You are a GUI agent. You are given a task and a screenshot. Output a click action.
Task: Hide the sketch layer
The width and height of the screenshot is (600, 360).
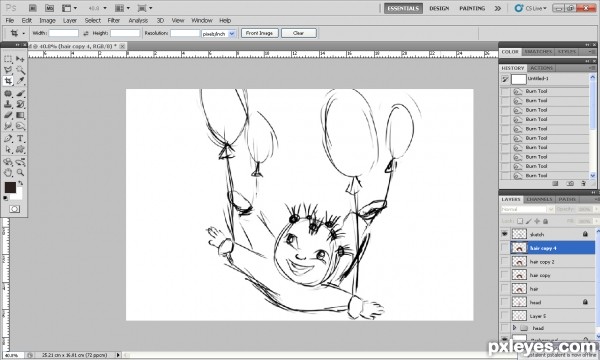coord(505,234)
